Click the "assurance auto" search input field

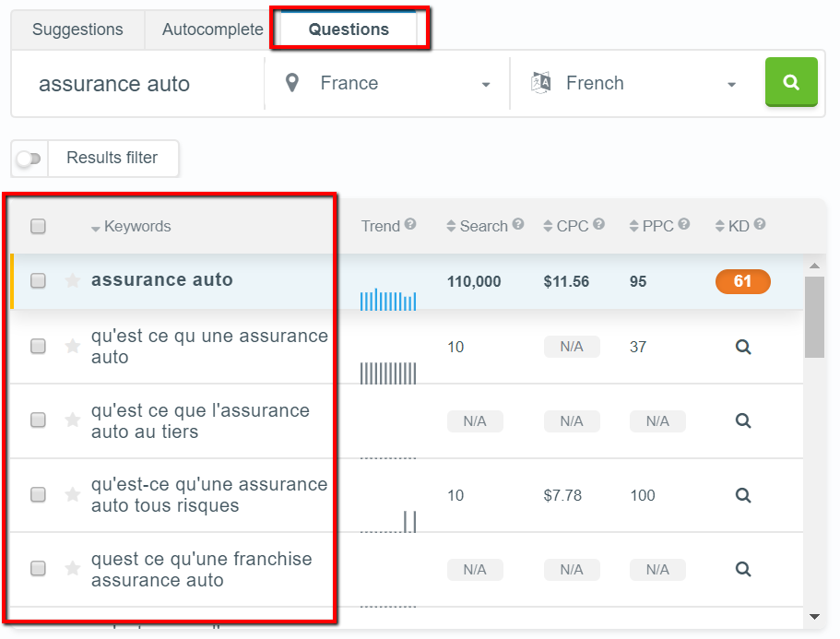tap(138, 84)
